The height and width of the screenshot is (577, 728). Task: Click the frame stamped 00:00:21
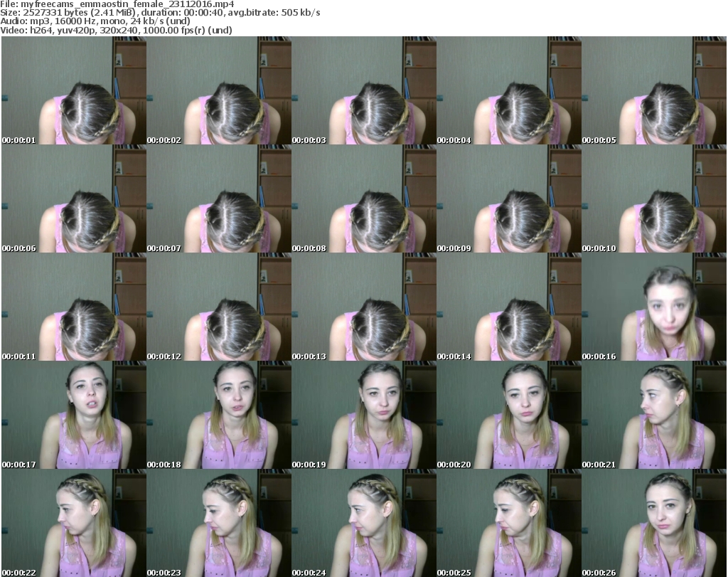(654, 415)
